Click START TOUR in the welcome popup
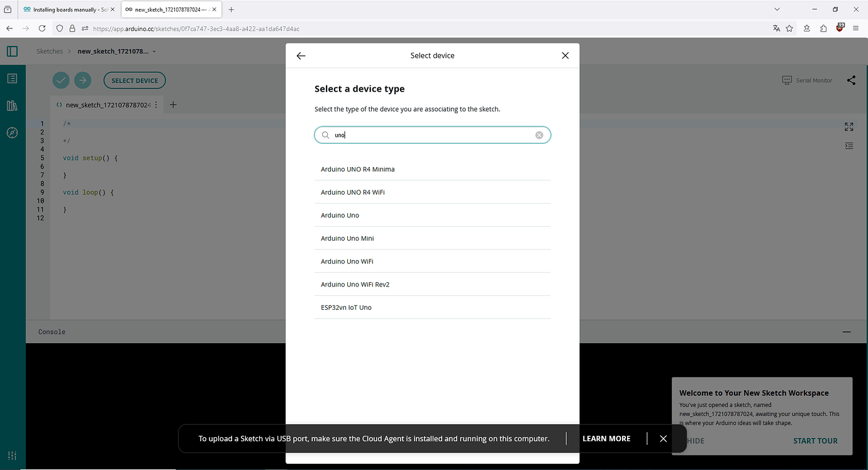868x470 pixels. [815, 441]
